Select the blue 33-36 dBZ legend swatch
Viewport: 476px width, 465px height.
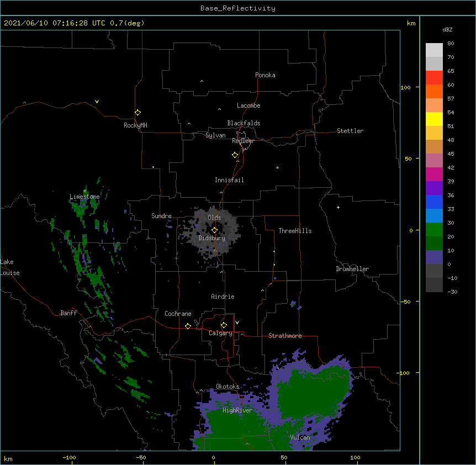(434, 202)
